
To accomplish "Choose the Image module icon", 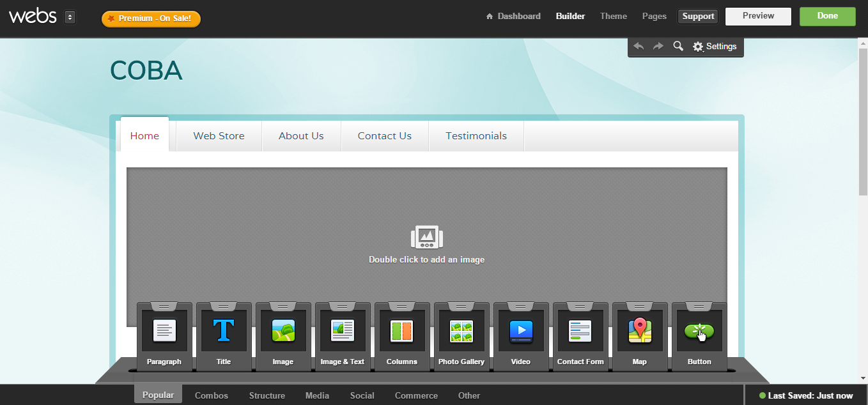I will [x=283, y=331].
